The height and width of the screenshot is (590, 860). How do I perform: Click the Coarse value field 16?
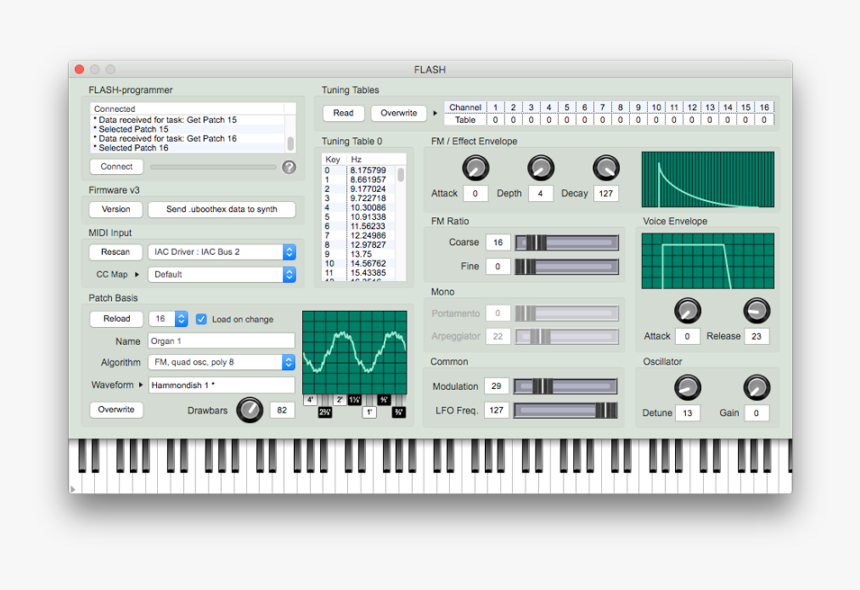pos(497,242)
